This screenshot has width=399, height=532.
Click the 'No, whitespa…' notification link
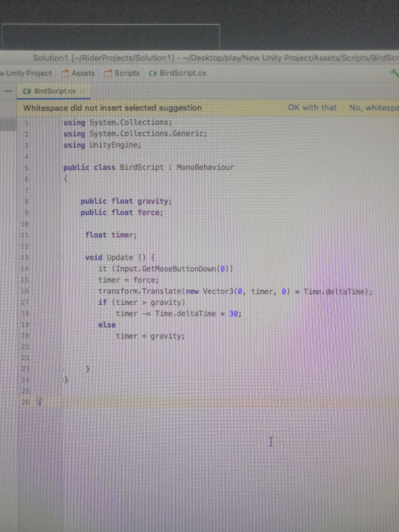tap(374, 108)
